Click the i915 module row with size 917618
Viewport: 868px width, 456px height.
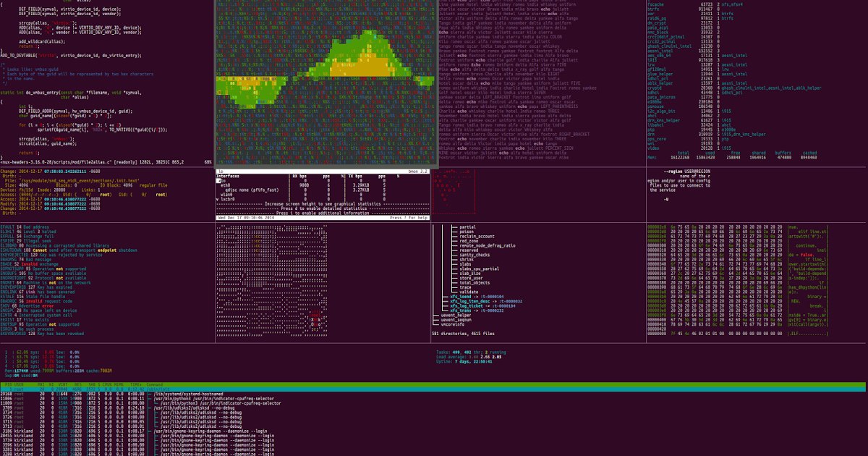coord(684,60)
